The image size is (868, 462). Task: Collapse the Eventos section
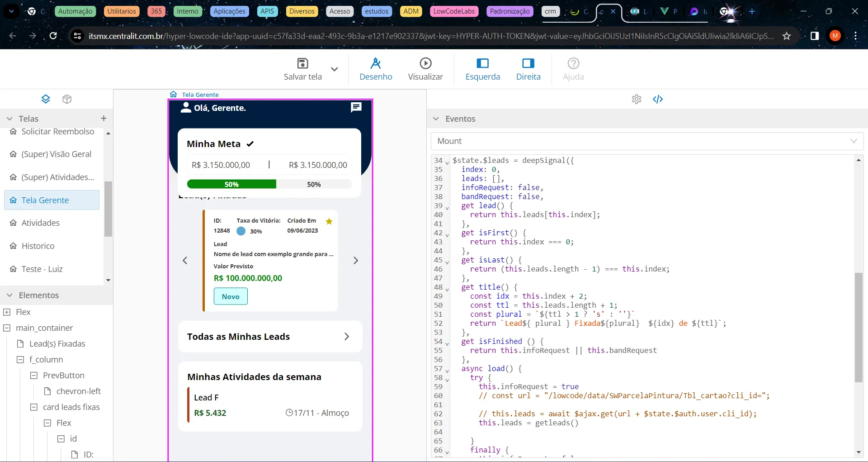tap(436, 119)
